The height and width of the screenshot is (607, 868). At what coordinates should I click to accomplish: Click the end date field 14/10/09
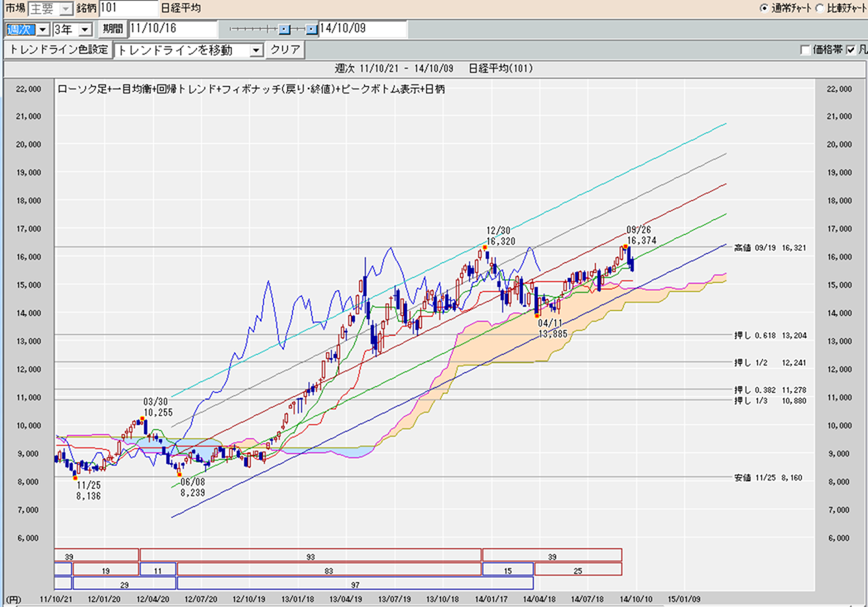362,29
